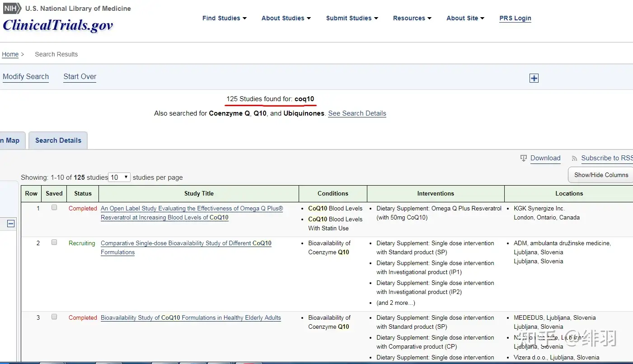Viewport: 633px width, 364px height.
Task: Check the Saved box for row 1
Action: click(54, 208)
